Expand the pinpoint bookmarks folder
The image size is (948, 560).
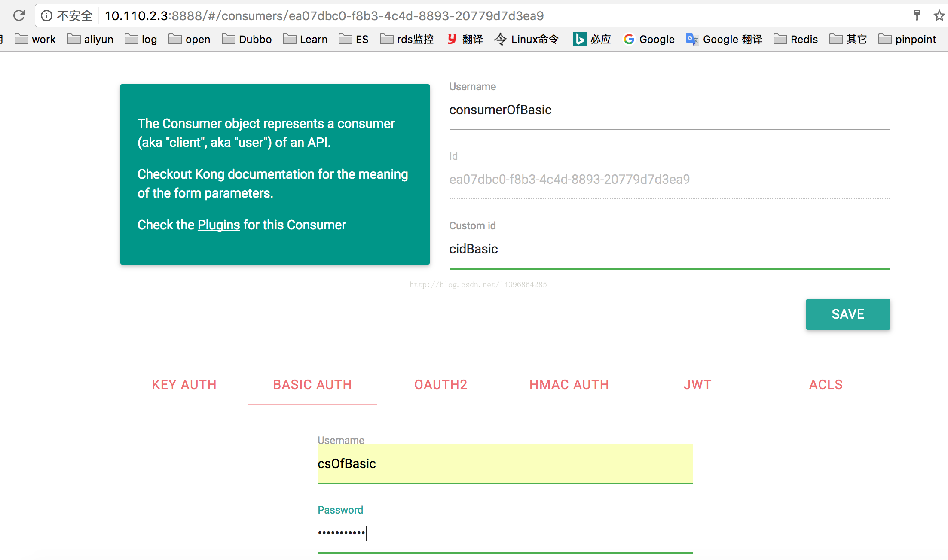907,39
